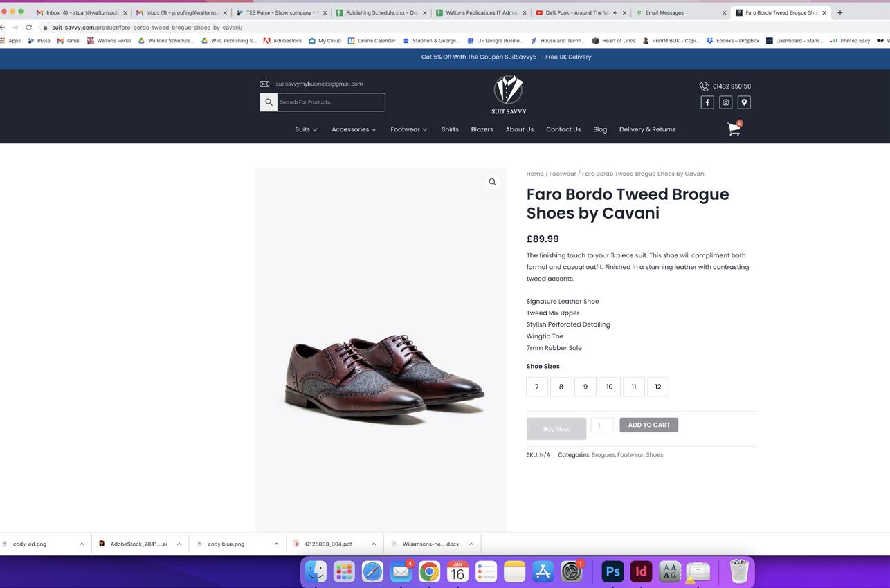890x588 pixels.
Task: Click the Search For Products field
Action: pyautogui.click(x=331, y=102)
